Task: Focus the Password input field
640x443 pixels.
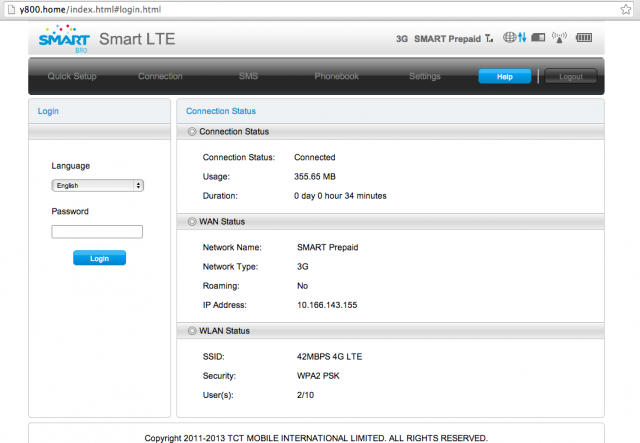Action: (x=97, y=232)
